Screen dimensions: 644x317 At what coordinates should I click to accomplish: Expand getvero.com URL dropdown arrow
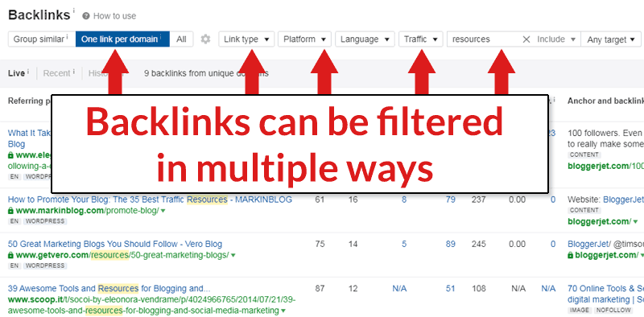(233, 255)
